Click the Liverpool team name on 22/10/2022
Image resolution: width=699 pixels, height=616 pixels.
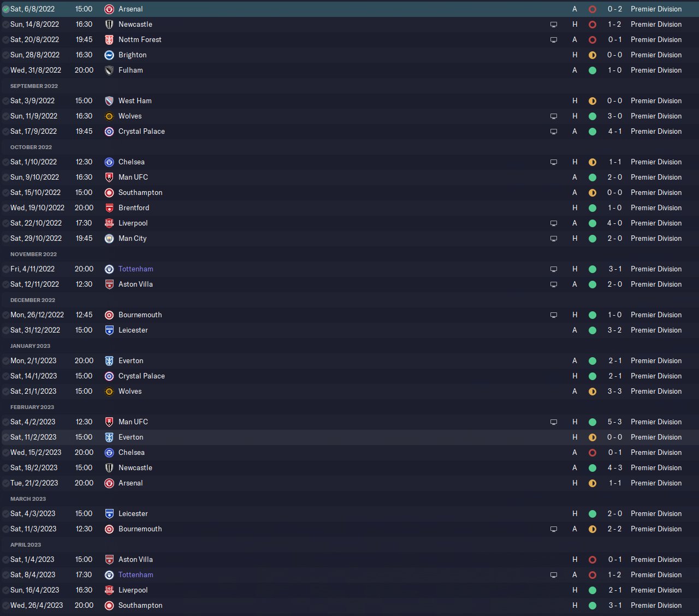point(133,223)
